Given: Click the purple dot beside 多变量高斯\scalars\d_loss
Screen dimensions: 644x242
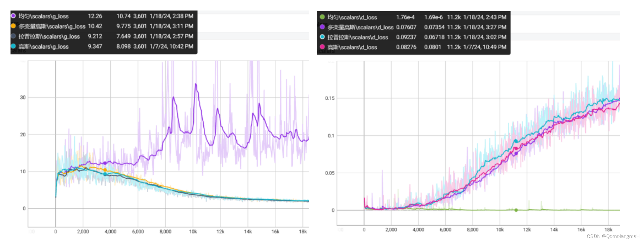Looking at the screenshot, I should [322, 27].
